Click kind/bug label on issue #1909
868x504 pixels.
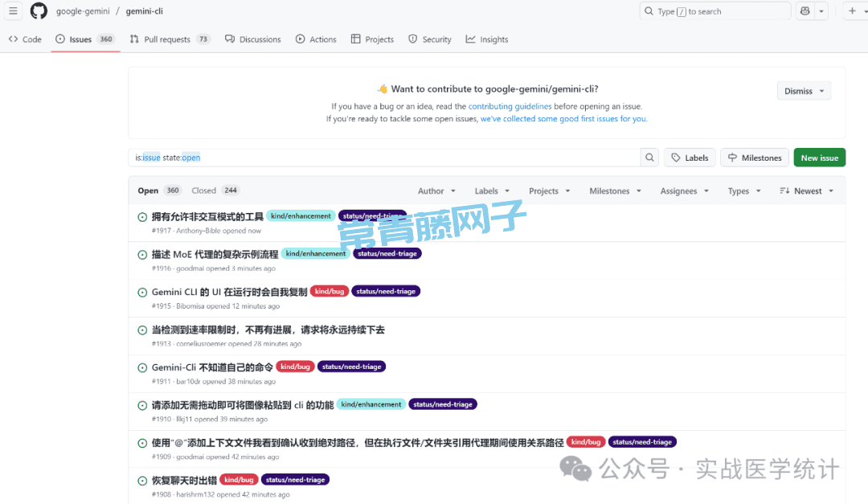(586, 442)
